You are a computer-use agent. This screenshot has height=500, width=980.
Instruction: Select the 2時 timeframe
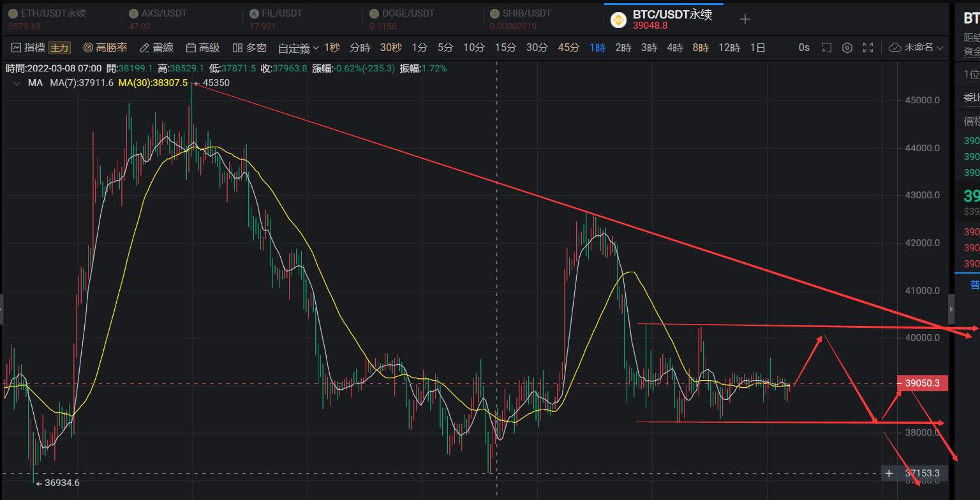623,48
